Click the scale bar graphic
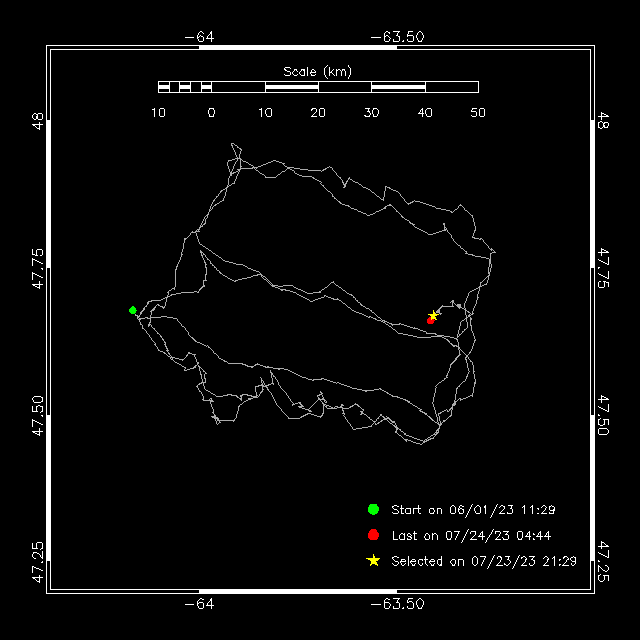 (x=318, y=87)
